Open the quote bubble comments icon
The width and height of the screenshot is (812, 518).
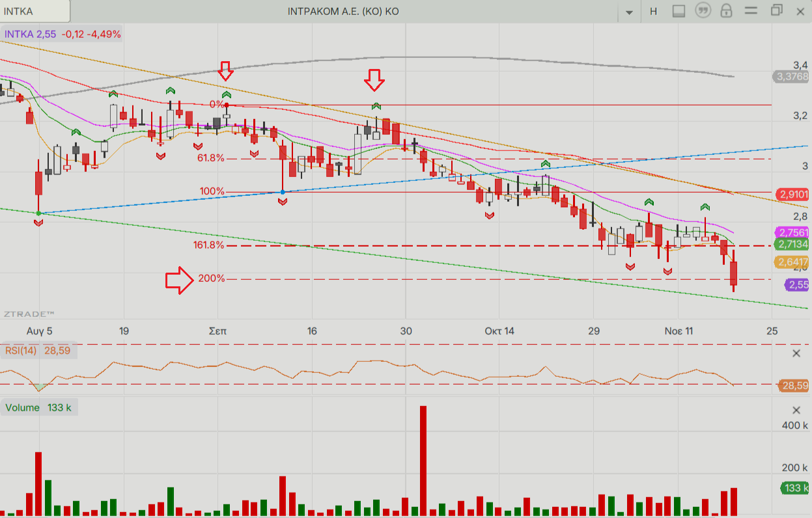click(x=703, y=11)
